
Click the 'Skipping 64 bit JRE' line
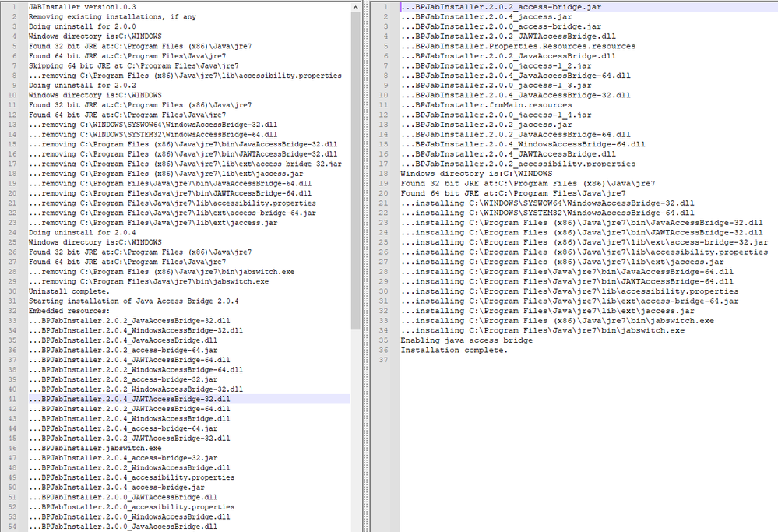pos(133,66)
